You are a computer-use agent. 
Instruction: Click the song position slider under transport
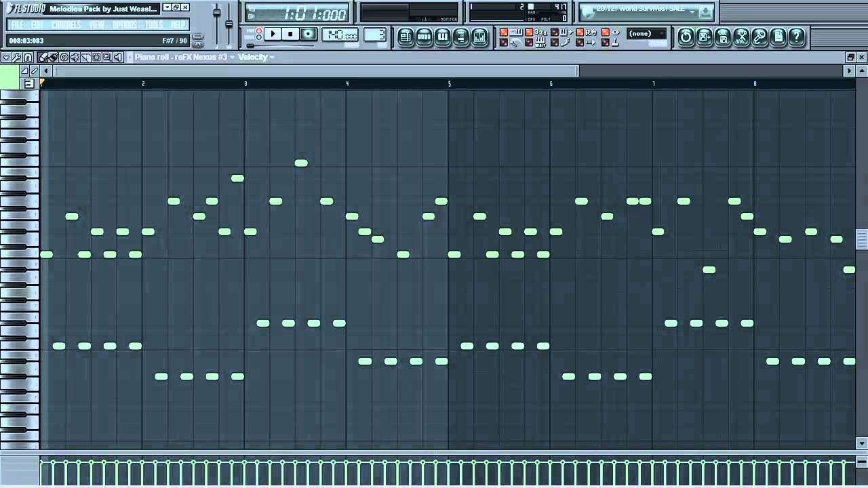pyautogui.click(x=281, y=46)
